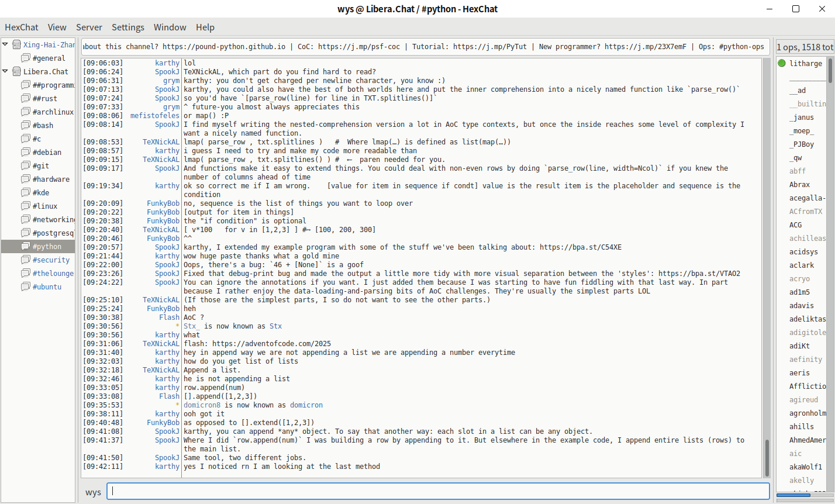Click the #git channel icon
The height and width of the screenshot is (504, 835).
(26, 165)
